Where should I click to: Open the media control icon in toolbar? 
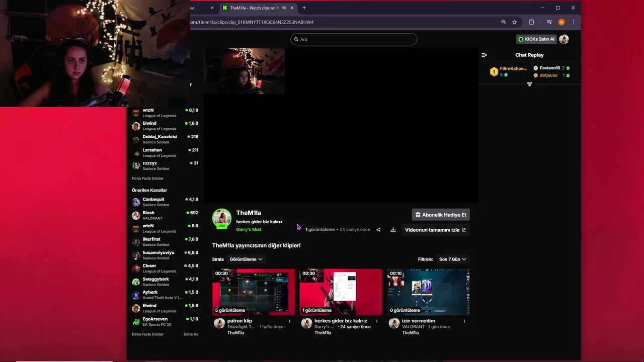coord(549,22)
